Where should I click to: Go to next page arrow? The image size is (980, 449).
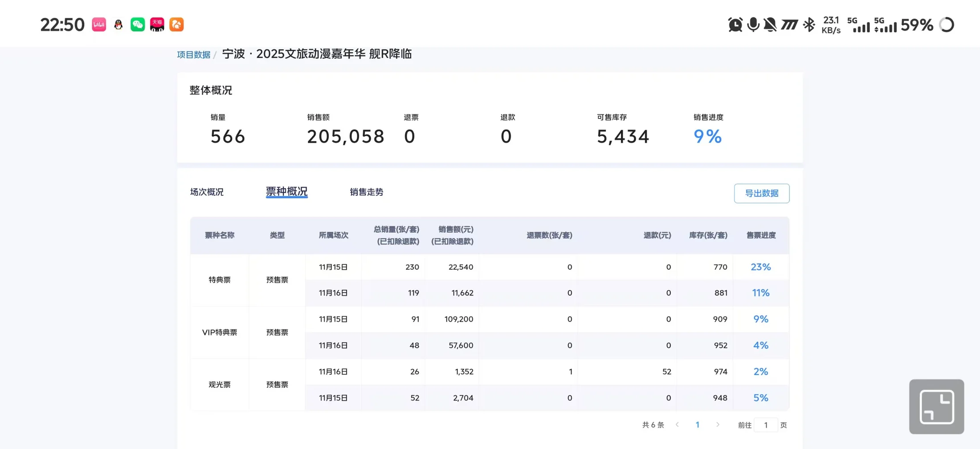tap(718, 425)
